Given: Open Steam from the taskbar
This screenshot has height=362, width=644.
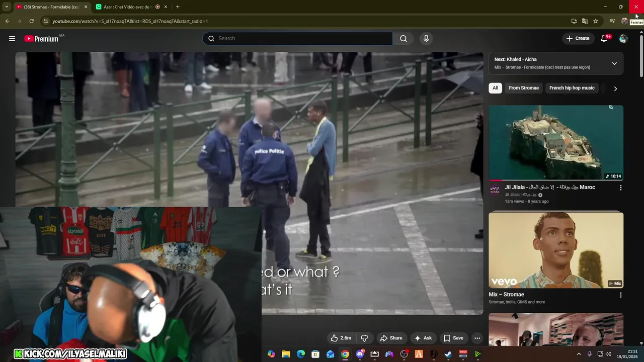Looking at the screenshot, I should click(448, 354).
